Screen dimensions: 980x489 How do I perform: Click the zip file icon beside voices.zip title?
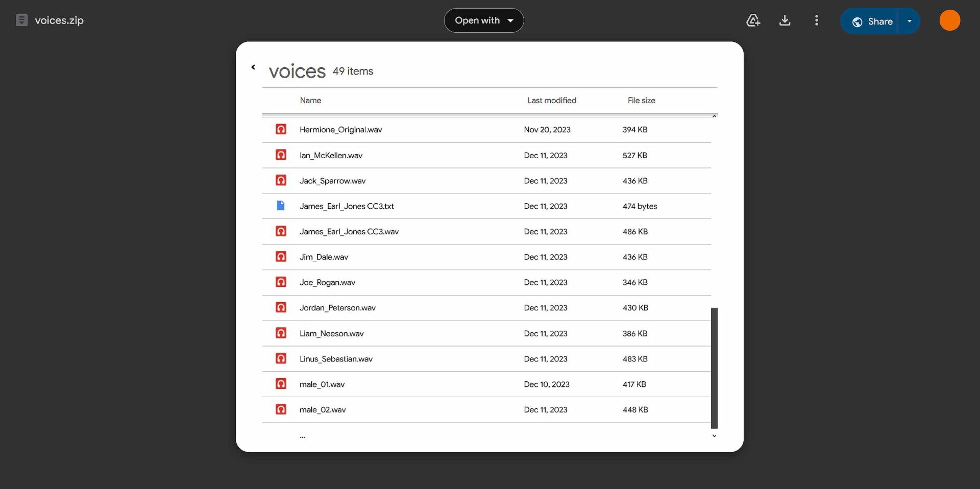coord(21,20)
